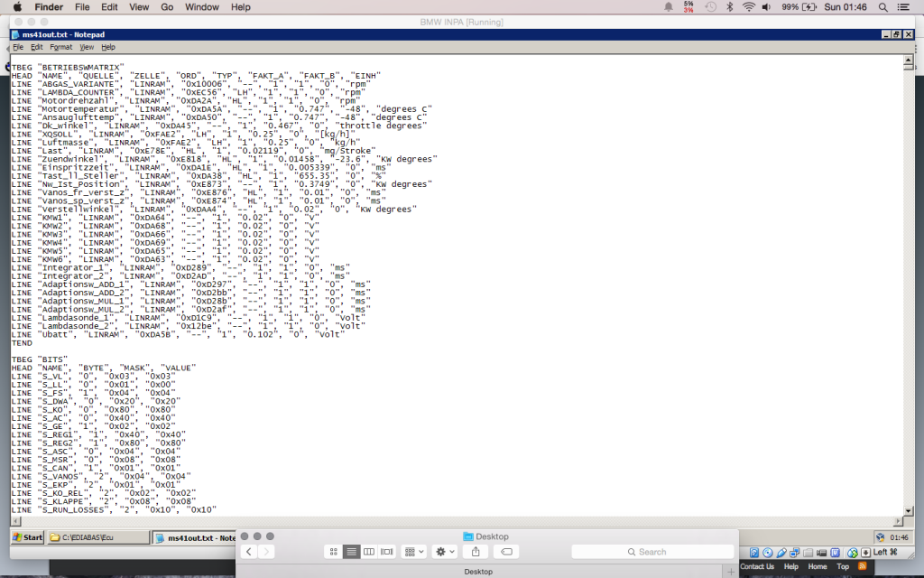Open the Finder Go menu
Image resolution: width=924 pixels, height=578 pixels.
tap(167, 7)
